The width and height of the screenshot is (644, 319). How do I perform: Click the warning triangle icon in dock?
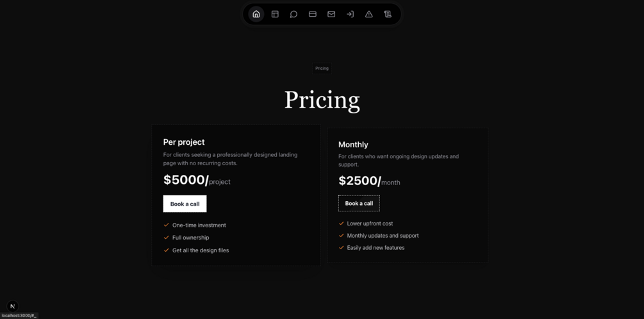[369, 14]
